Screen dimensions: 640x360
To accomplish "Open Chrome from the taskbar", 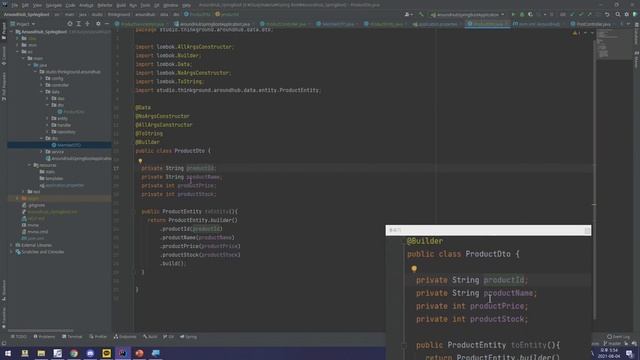I will click(74, 353).
